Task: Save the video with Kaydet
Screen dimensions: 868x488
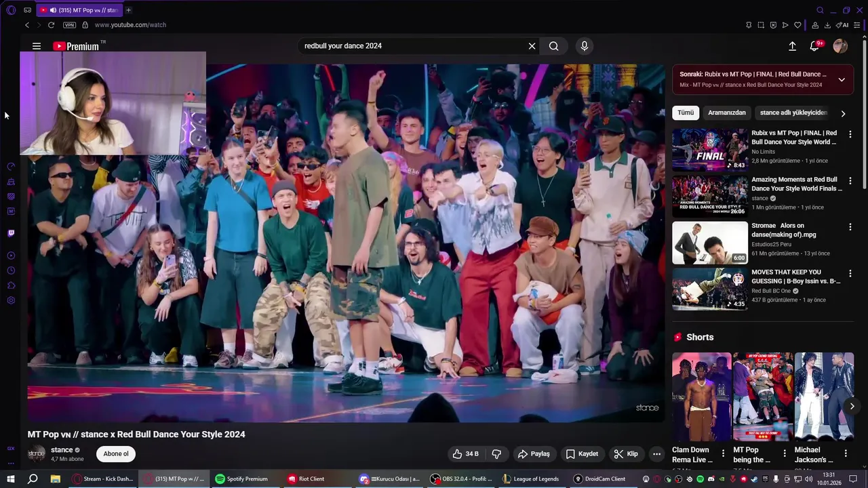Action: pos(582,454)
